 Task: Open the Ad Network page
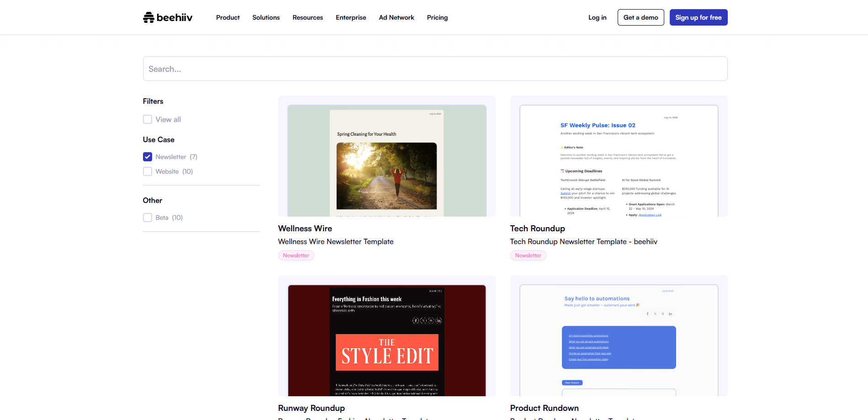(x=397, y=17)
